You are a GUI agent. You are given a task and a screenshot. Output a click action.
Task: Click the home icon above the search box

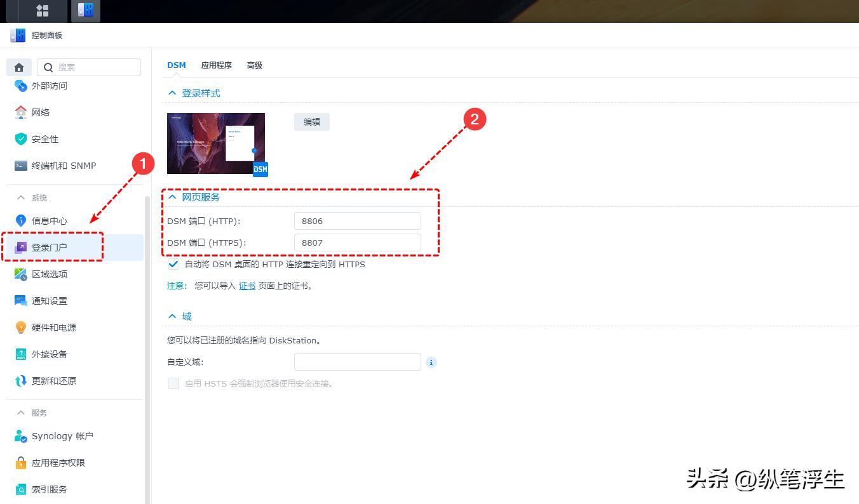pyautogui.click(x=18, y=67)
